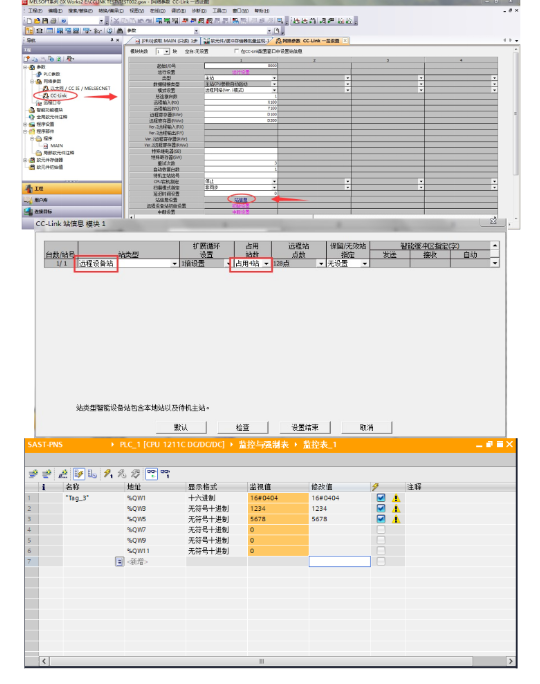Open the user library navigation panel button
This screenshot has height=684, width=540.
pos(72,200)
